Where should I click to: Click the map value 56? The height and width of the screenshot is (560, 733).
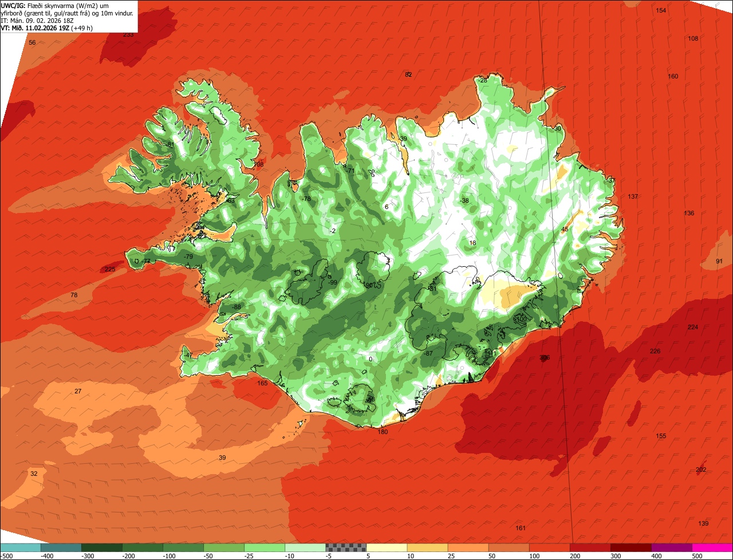click(x=32, y=43)
